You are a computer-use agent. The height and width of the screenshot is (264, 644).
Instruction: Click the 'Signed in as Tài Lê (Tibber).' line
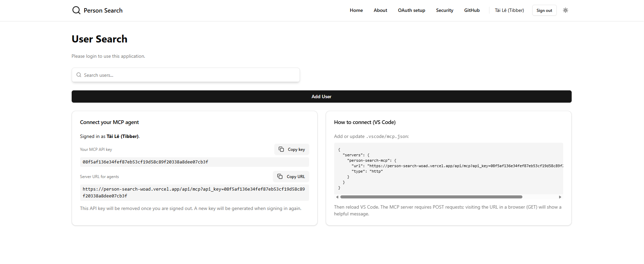click(110, 136)
